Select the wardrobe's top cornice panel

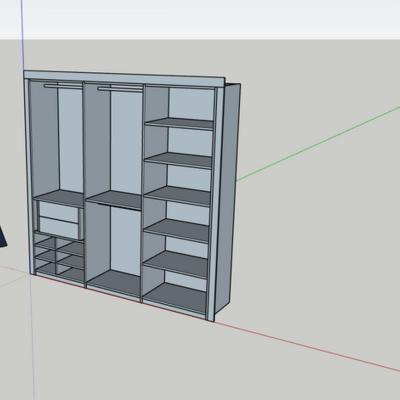pos(124,78)
